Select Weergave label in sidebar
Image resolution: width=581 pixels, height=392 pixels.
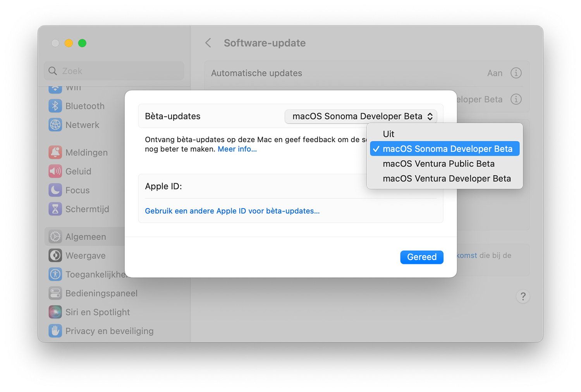(85, 255)
